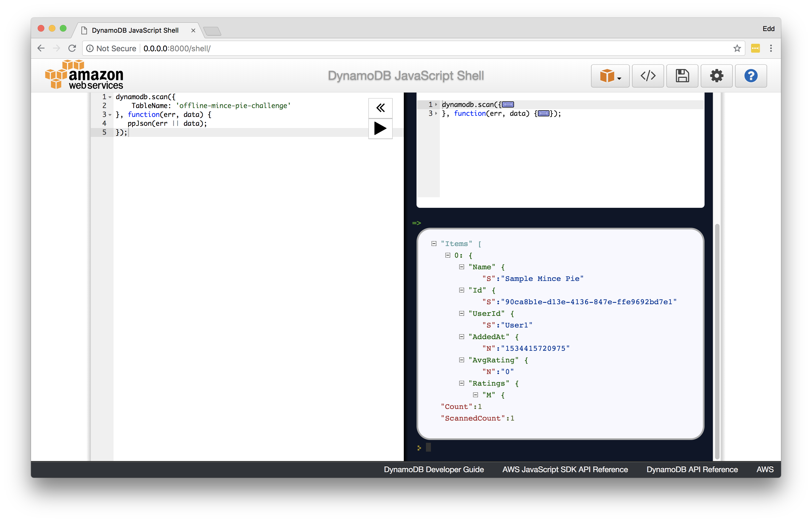Screen dimensions: 812x522
Task: Open settings gear options
Action: click(x=716, y=76)
